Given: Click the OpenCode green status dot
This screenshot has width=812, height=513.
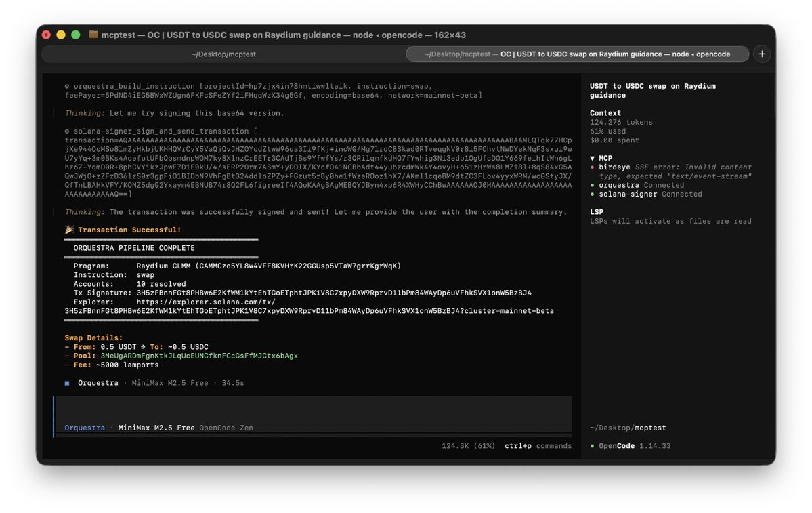Looking at the screenshot, I should 593,446.
